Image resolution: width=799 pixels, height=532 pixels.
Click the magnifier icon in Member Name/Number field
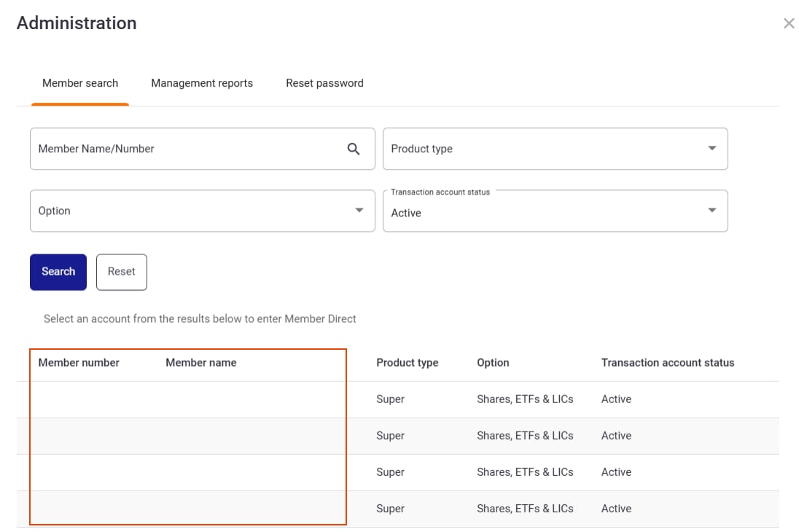click(354, 149)
